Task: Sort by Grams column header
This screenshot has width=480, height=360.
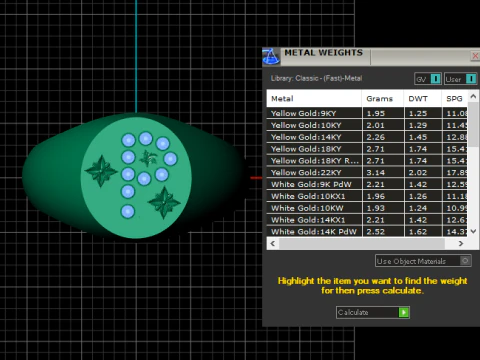Action: click(x=383, y=99)
